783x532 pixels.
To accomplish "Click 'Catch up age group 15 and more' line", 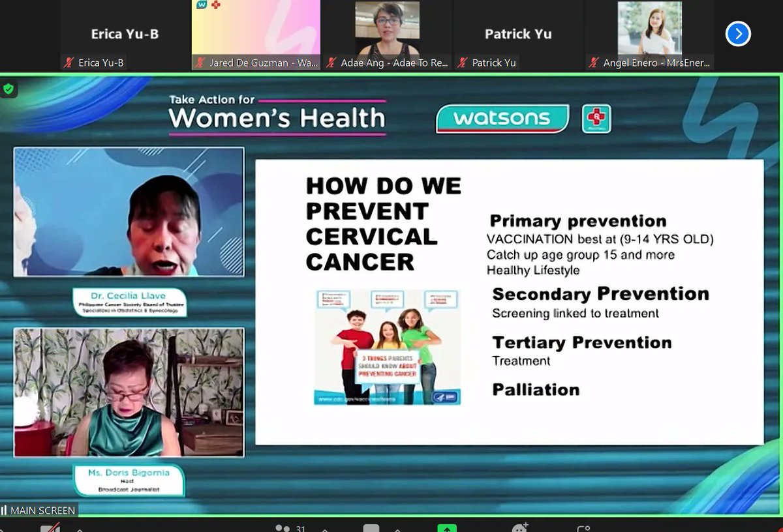I will point(581,255).
